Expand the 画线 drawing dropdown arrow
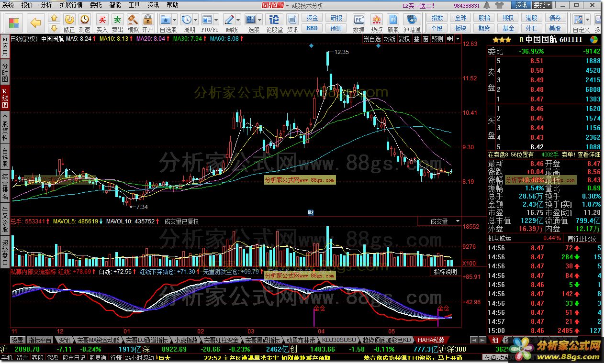The image size is (605, 364). click(x=237, y=20)
